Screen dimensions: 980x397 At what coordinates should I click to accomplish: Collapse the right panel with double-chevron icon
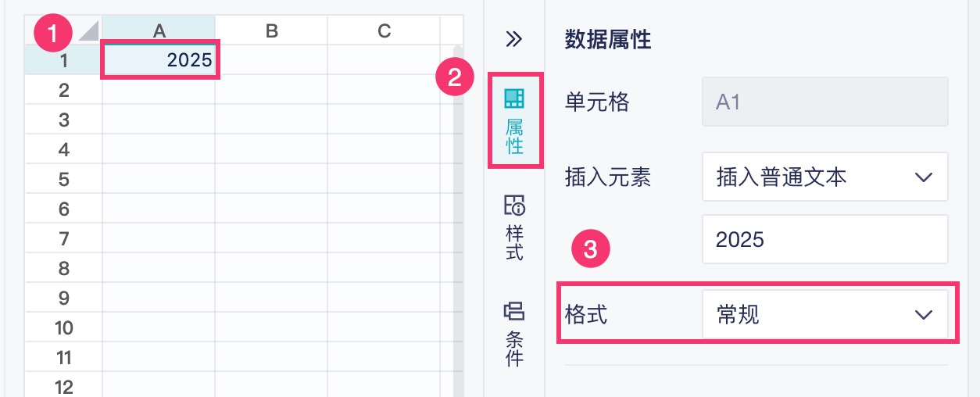point(513,39)
